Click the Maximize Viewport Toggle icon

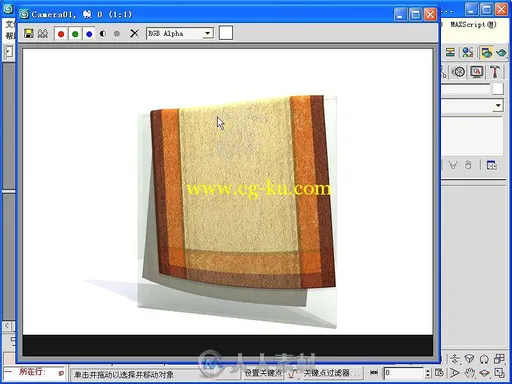pyautogui.click(x=500, y=373)
